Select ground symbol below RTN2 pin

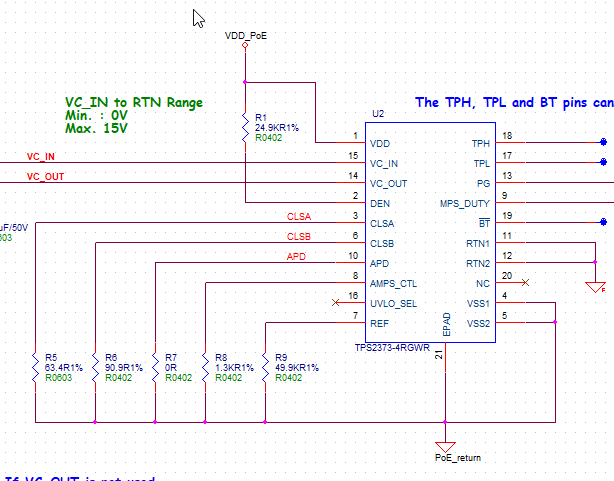595,287
